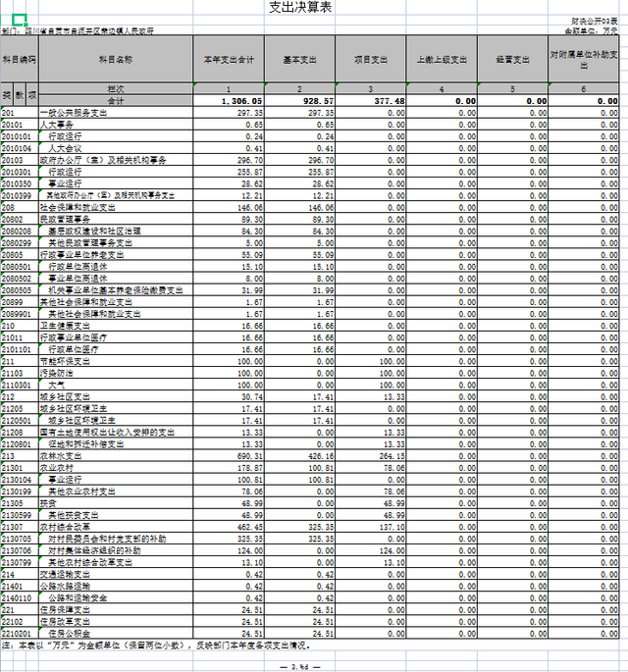This screenshot has height=672, width=628.
Task: Click the 本年支出合计 column header
Action: point(228,59)
